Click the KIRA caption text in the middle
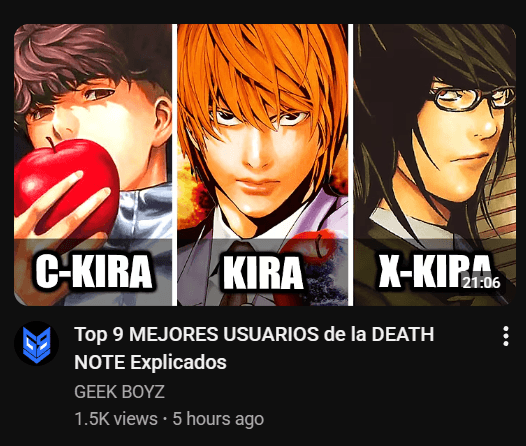Screen dimensions: 526x446 coord(263,272)
